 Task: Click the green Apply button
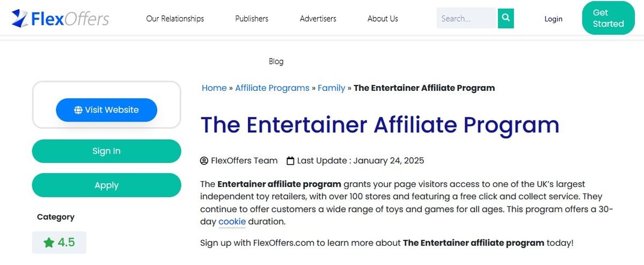(x=107, y=185)
